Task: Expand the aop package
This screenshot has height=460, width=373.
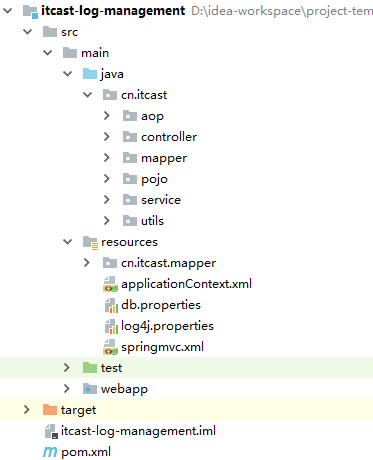Action: [107, 116]
